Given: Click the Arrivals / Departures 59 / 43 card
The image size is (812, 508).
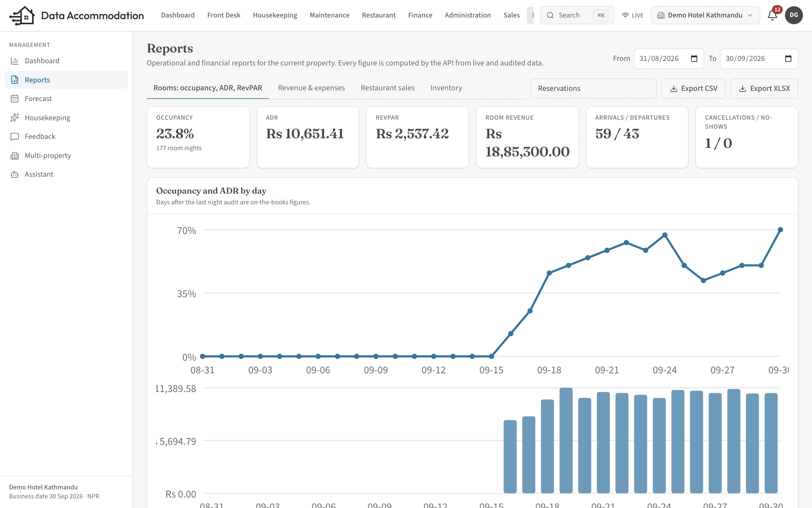Looking at the screenshot, I should tap(637, 137).
